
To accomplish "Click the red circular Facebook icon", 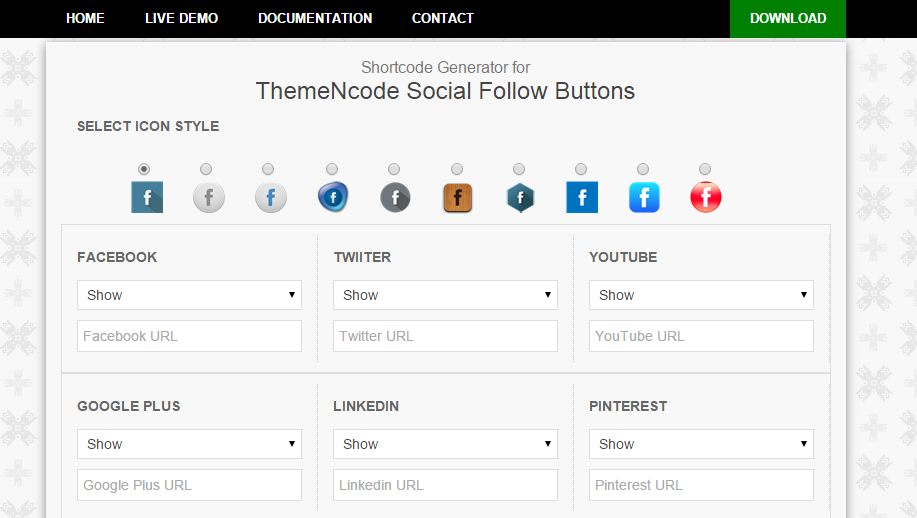I will tap(705, 197).
